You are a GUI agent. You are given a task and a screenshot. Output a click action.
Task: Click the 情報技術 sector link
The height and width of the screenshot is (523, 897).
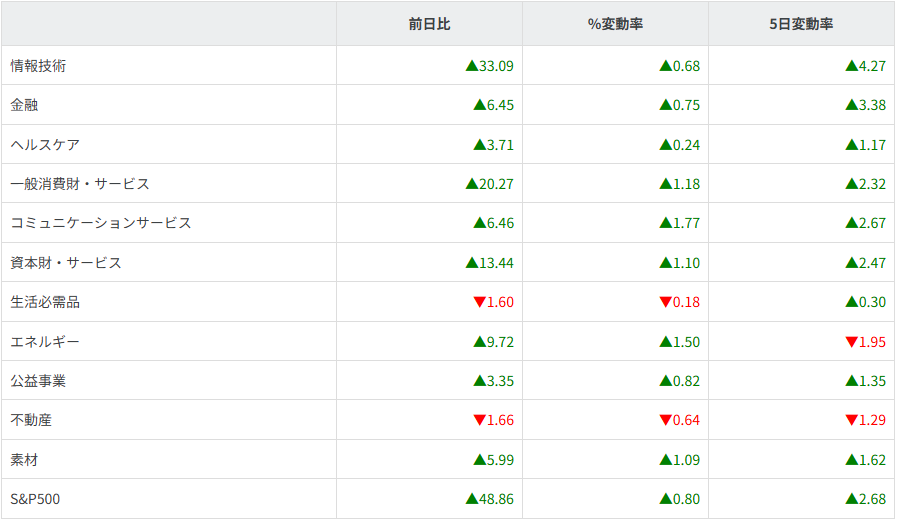[x=38, y=66]
